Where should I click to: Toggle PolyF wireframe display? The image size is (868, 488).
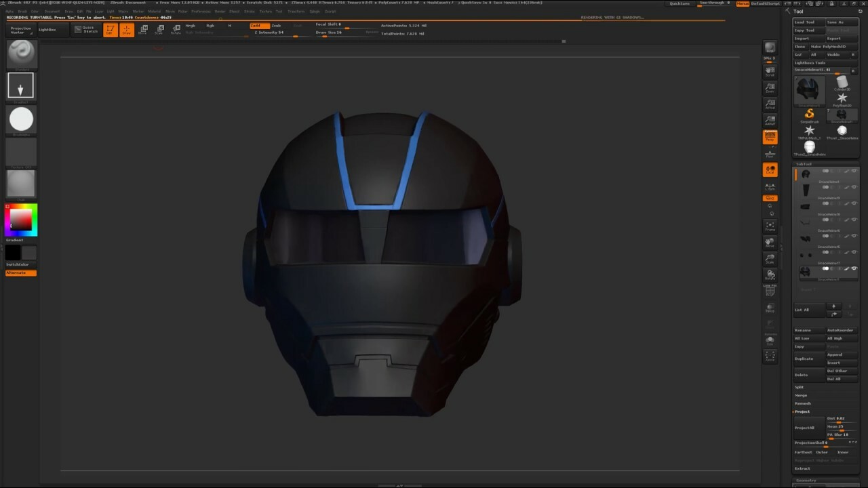(770, 291)
